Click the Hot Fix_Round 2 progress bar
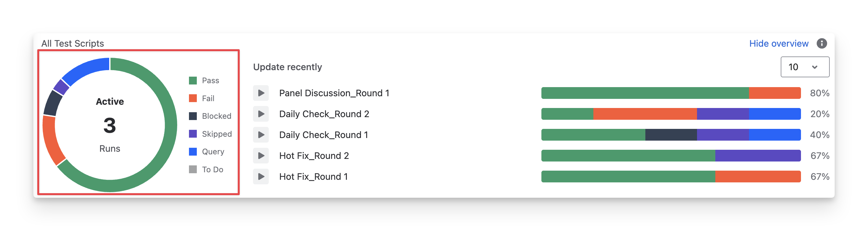The height and width of the screenshot is (231, 868). pos(671,156)
